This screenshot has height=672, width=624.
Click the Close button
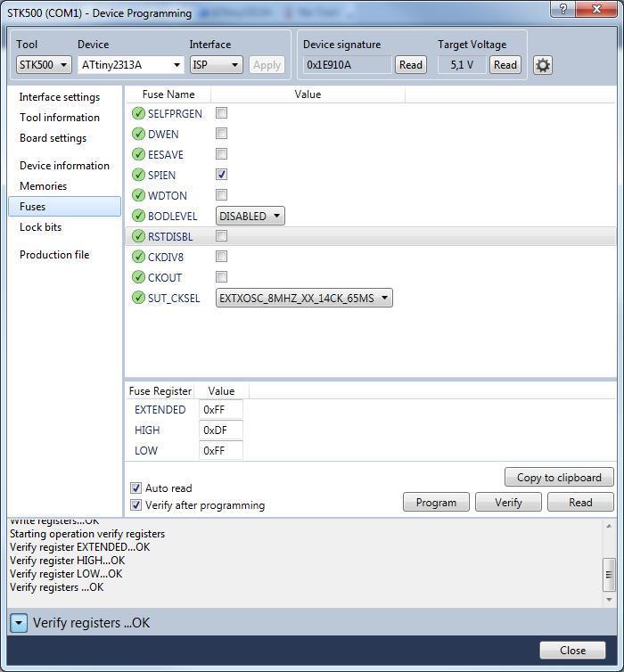click(572, 650)
